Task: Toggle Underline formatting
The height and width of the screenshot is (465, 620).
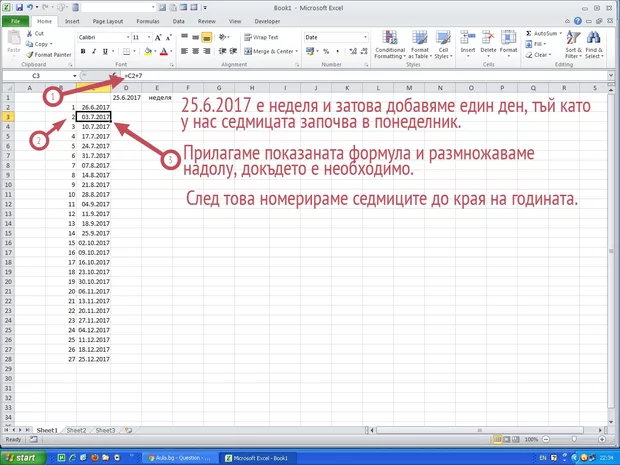Action: pos(105,51)
